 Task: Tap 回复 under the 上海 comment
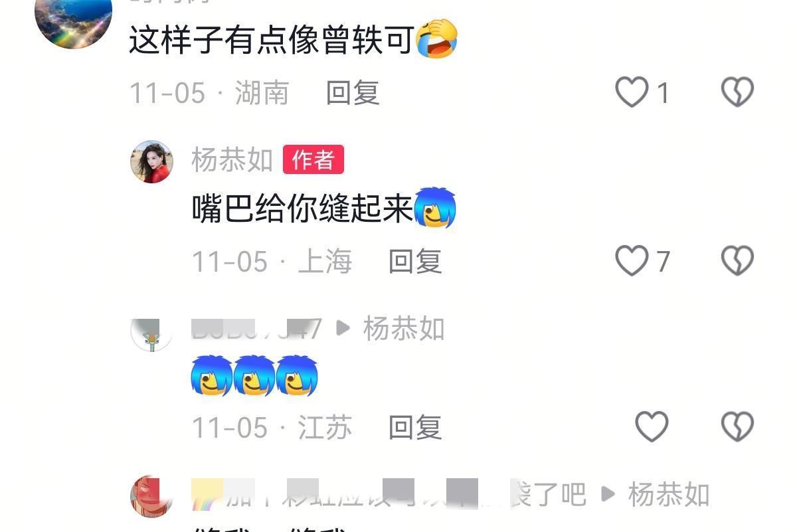(x=415, y=262)
